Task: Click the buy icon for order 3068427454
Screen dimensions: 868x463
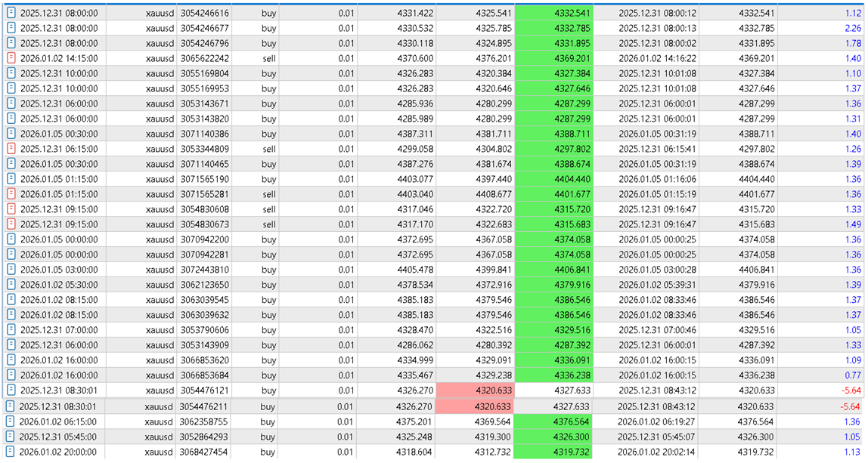Action: (10, 452)
